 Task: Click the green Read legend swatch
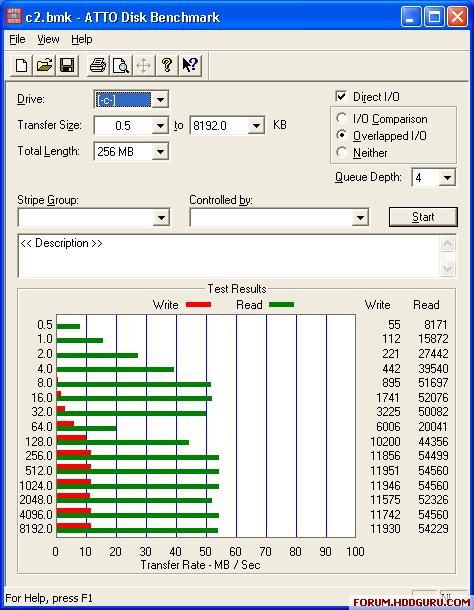coord(281,305)
